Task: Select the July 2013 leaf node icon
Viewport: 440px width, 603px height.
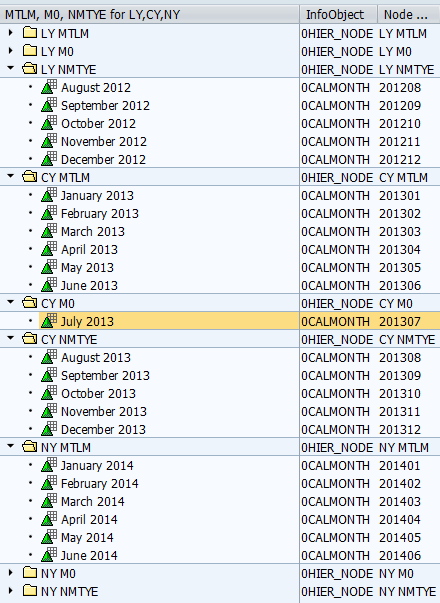Action: 49,321
